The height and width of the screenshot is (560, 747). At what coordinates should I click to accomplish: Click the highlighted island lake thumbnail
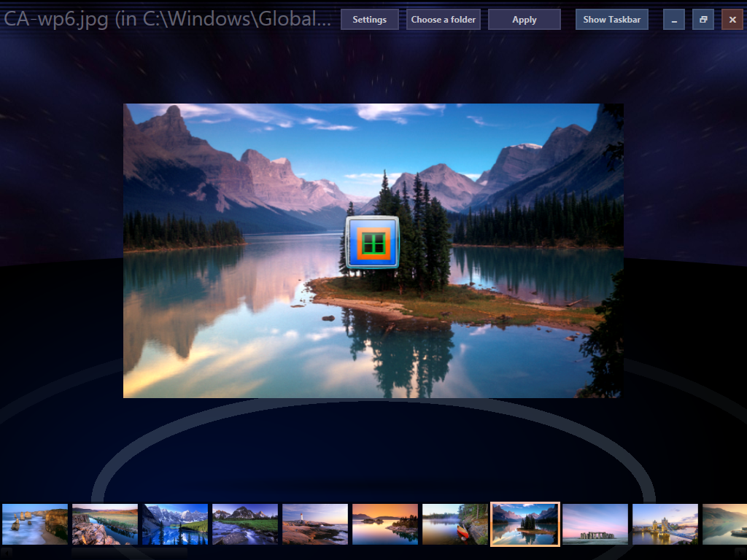point(525,524)
